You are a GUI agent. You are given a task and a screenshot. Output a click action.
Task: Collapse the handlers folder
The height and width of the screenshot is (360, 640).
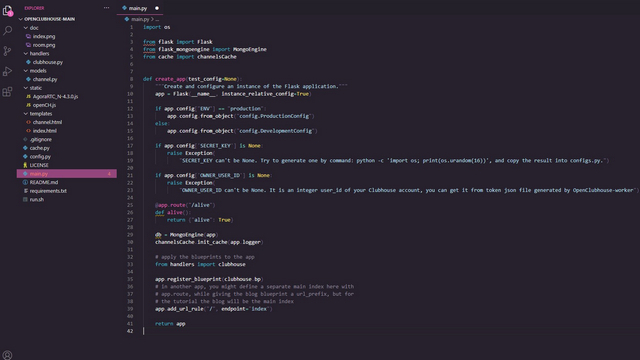pyautogui.click(x=39, y=53)
